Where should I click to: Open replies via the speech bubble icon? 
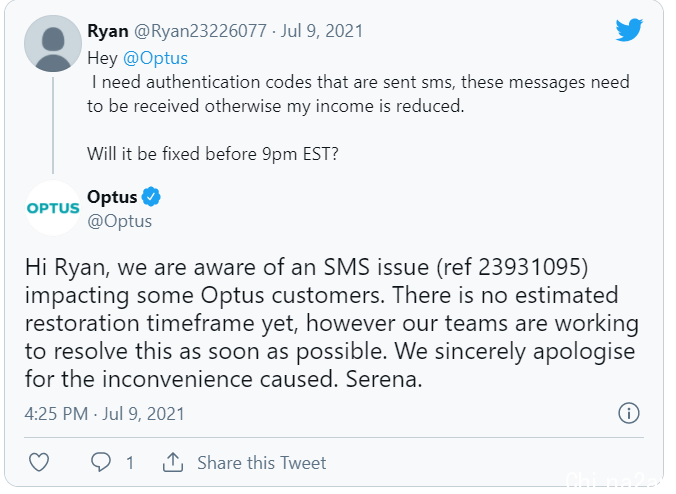click(101, 463)
